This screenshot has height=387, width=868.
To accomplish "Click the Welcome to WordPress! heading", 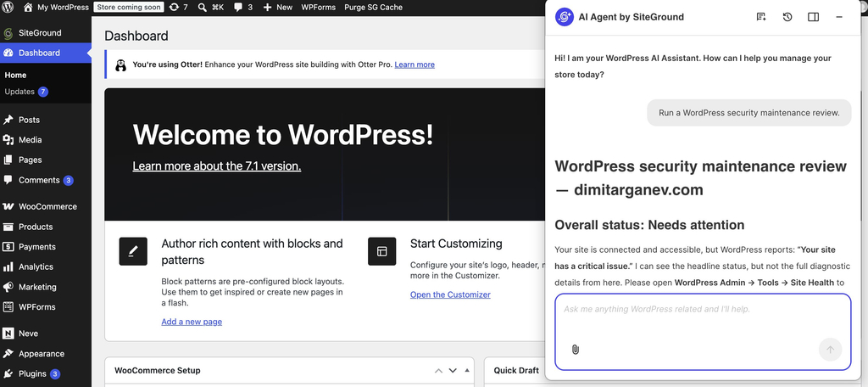I will tap(283, 134).
